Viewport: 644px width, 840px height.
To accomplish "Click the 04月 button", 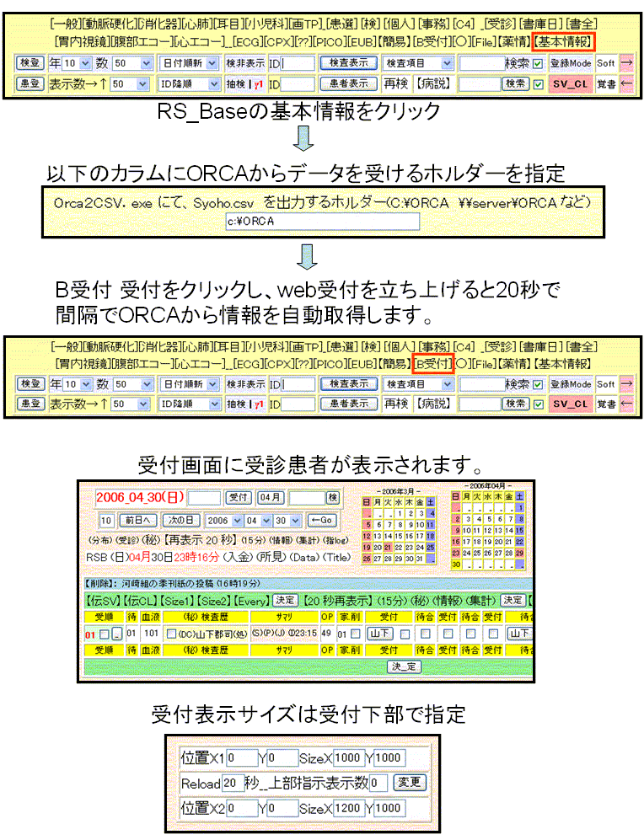I will point(270,497).
